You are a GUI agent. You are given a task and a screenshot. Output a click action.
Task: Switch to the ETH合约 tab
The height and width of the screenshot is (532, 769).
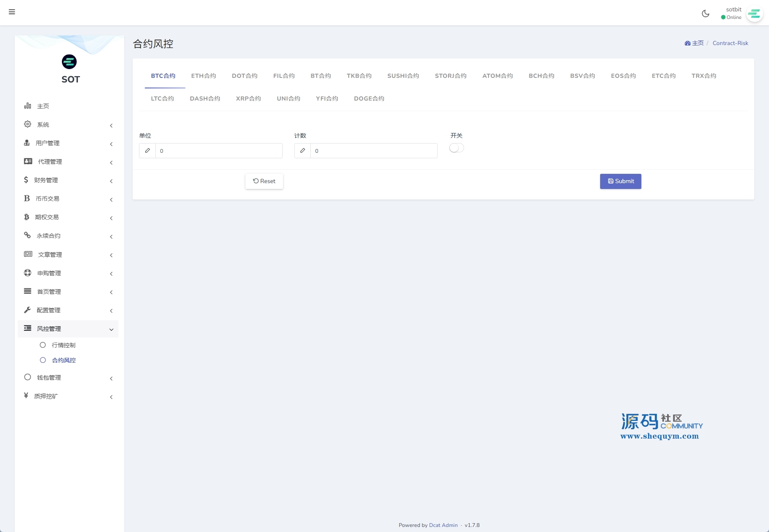point(203,76)
